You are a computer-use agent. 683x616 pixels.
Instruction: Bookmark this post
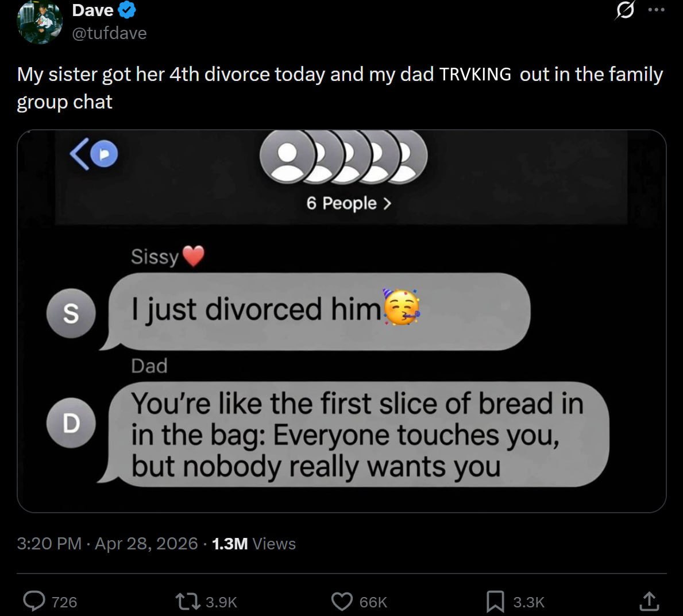pyautogui.click(x=495, y=601)
